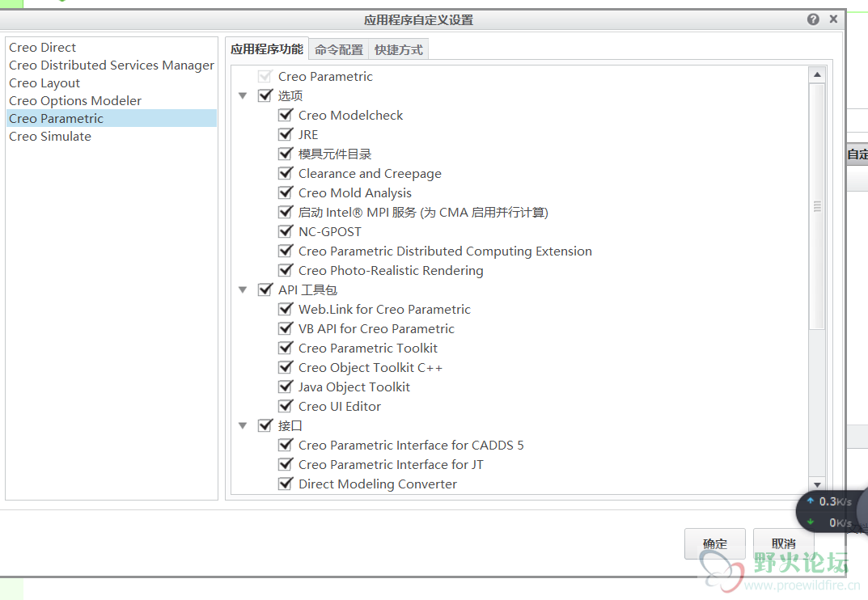Toggle Java Object Toolkit checkbox
The width and height of the screenshot is (868, 600).
pos(286,386)
